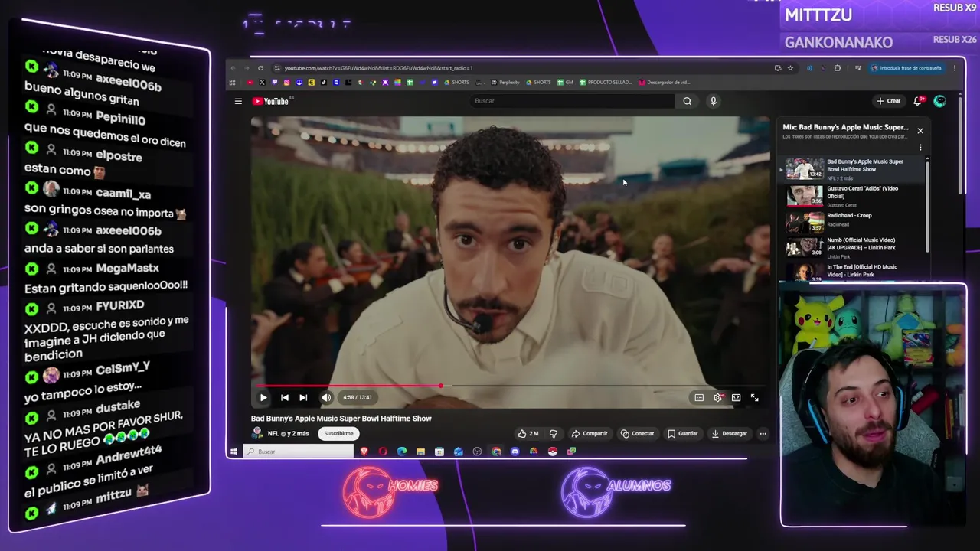Open File Explorer from the taskbar
This screenshot has height=551, width=980.
(x=420, y=452)
